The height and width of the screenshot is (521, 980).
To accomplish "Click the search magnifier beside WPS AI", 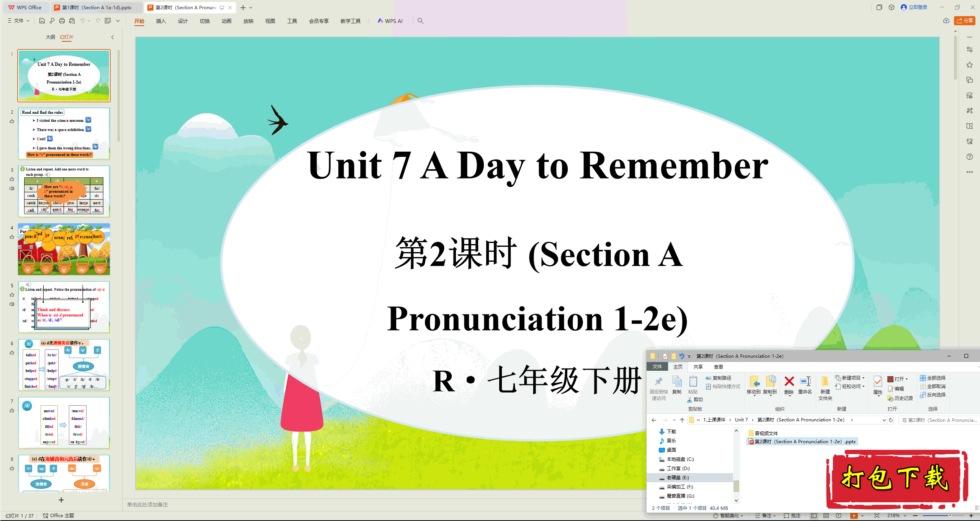I will [x=420, y=21].
